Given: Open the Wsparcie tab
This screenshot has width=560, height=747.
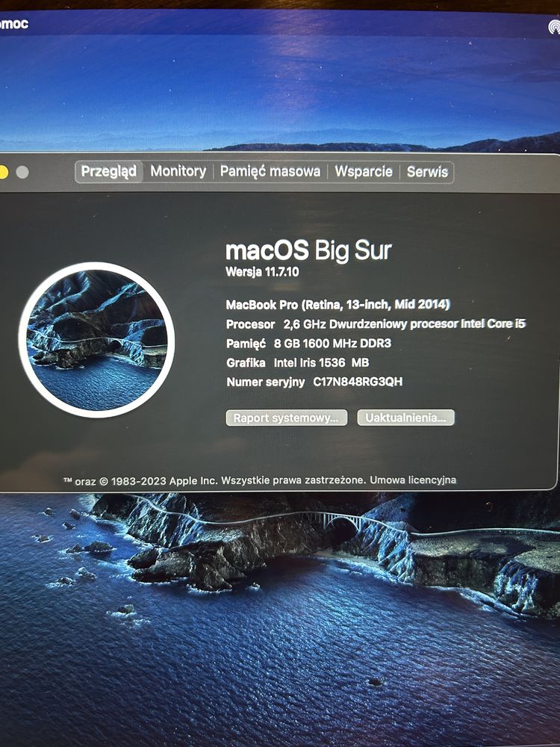Looking at the screenshot, I should tap(364, 172).
